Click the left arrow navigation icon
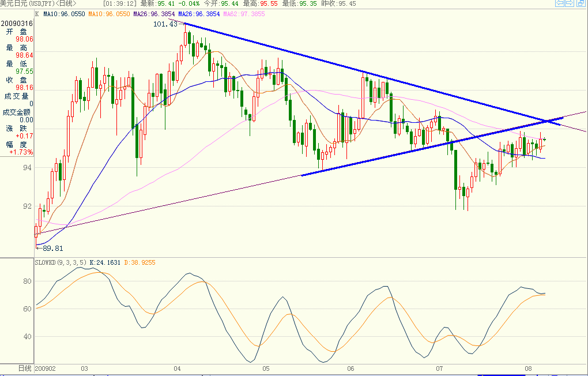Image resolution: width=588 pixels, height=376 pixels. pos(560,3)
